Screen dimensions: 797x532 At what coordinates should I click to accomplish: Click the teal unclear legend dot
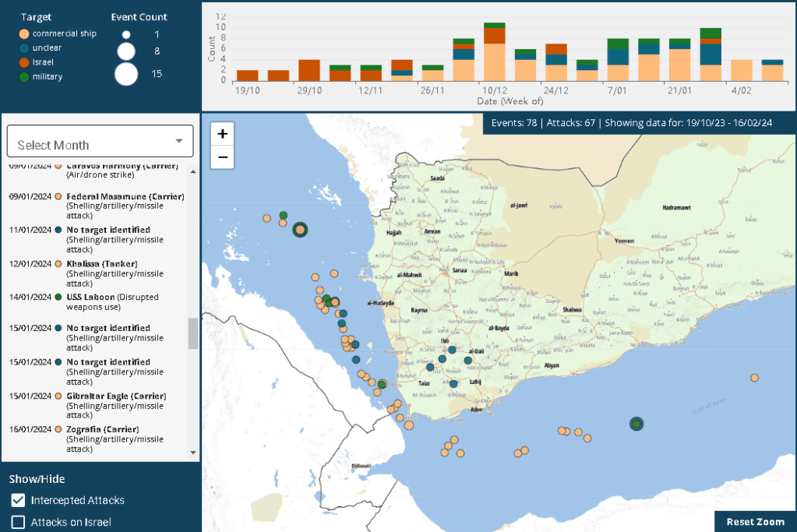(24, 48)
